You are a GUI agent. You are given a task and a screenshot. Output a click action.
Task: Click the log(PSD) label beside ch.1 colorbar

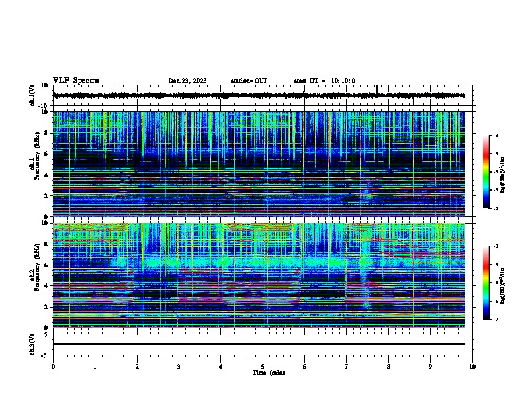pyautogui.click(x=503, y=175)
